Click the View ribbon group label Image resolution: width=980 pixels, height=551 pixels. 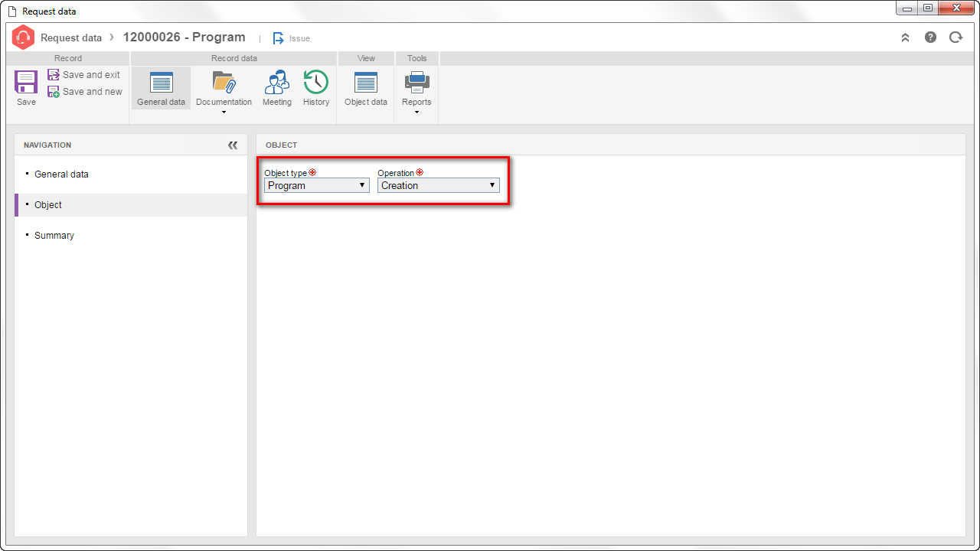366,58
